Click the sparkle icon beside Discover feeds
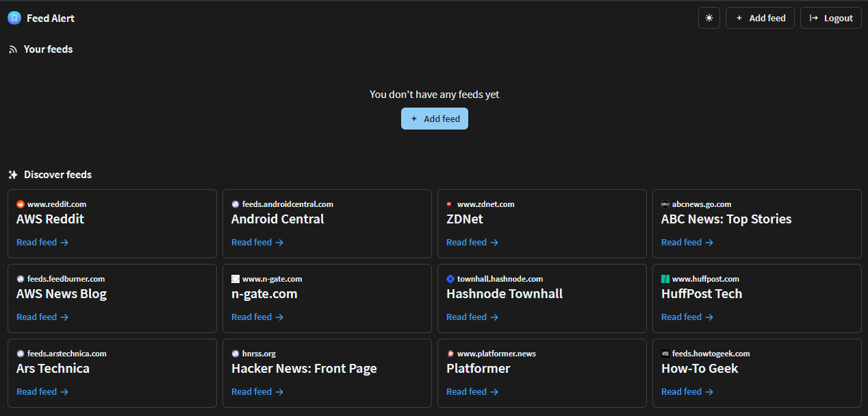 coord(12,175)
